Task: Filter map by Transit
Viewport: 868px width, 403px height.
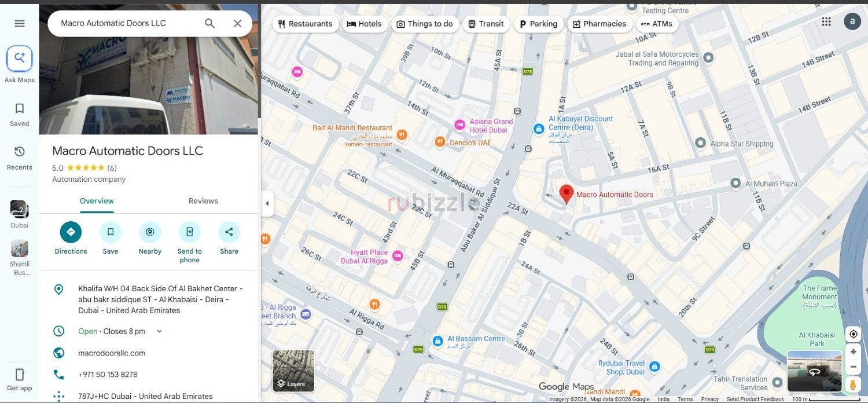Action: [x=486, y=24]
